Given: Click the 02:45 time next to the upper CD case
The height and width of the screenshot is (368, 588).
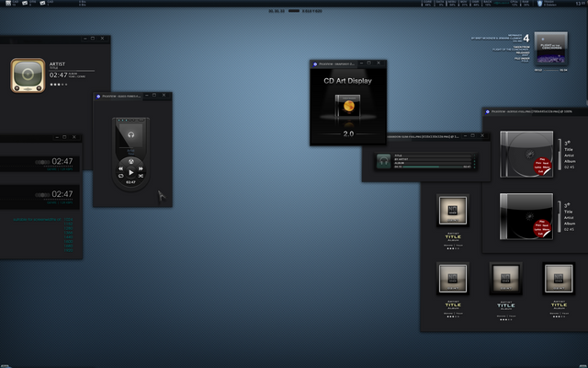Looking at the screenshot, I should coord(570,167).
